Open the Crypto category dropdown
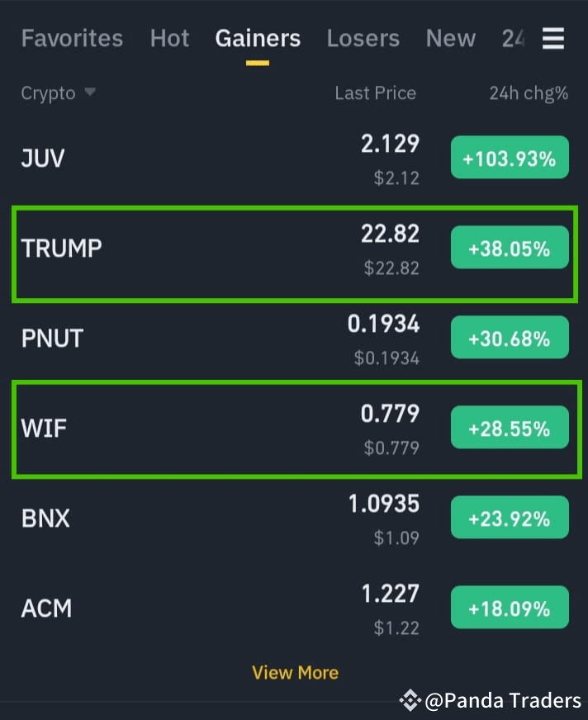 coord(58,92)
